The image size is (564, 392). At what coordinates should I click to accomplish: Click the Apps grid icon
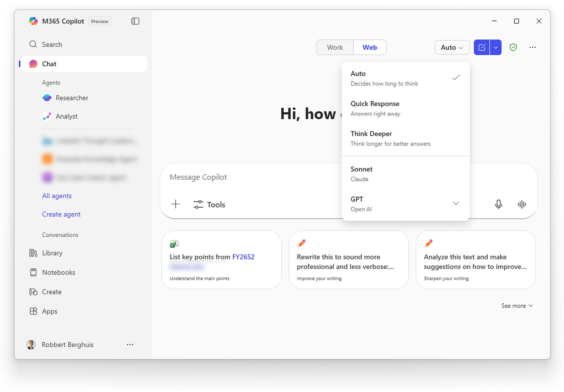pyautogui.click(x=33, y=311)
